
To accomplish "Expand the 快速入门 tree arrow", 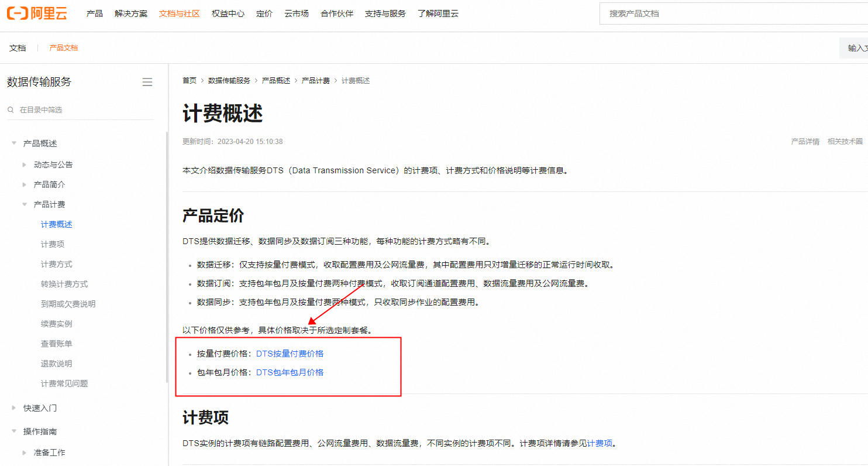I will [x=14, y=408].
